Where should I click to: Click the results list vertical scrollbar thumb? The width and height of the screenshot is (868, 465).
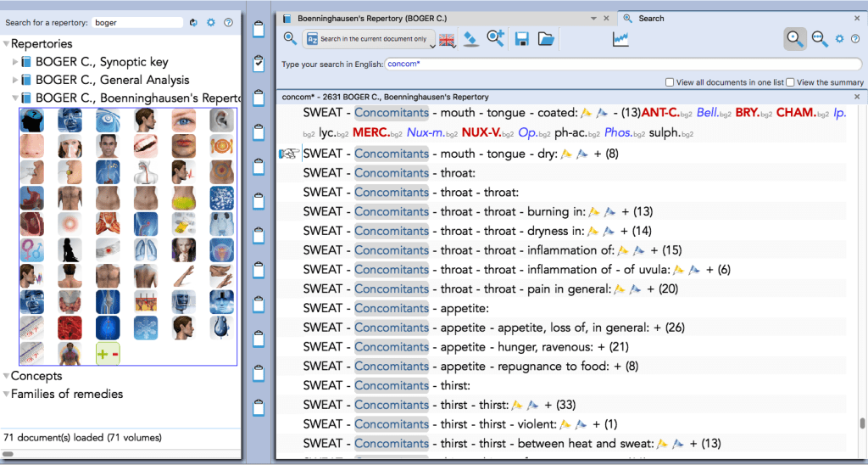click(x=862, y=424)
